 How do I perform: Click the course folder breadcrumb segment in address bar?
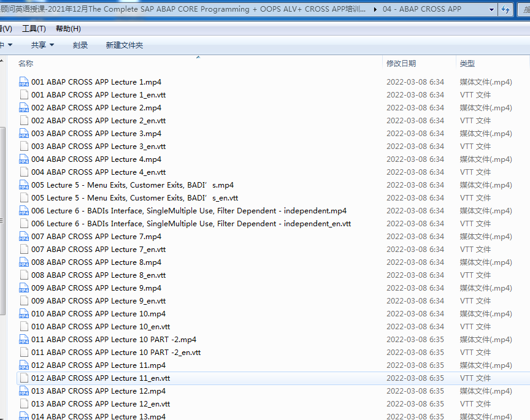click(183, 9)
